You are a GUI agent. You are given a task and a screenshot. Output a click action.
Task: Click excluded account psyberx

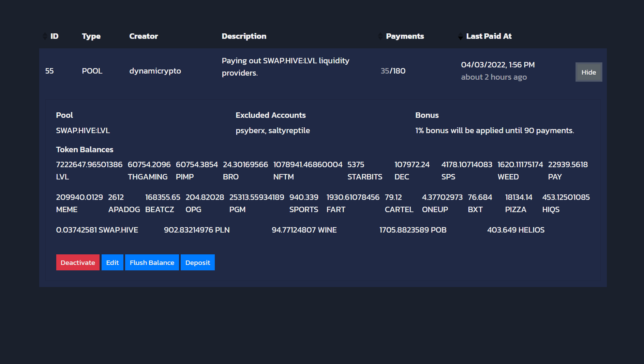click(x=250, y=130)
